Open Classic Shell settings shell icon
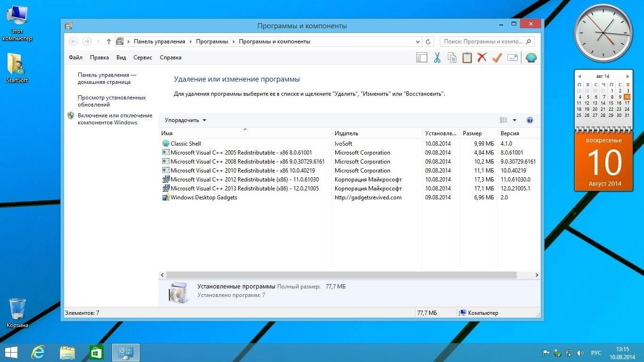 tap(531, 58)
